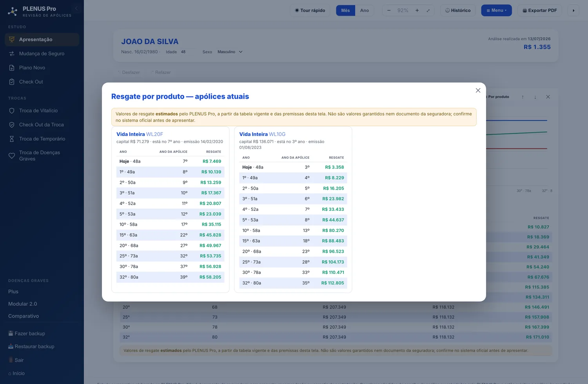This screenshot has width=588, height=384.
Task: Click Sair to log out
Action: coord(16,360)
